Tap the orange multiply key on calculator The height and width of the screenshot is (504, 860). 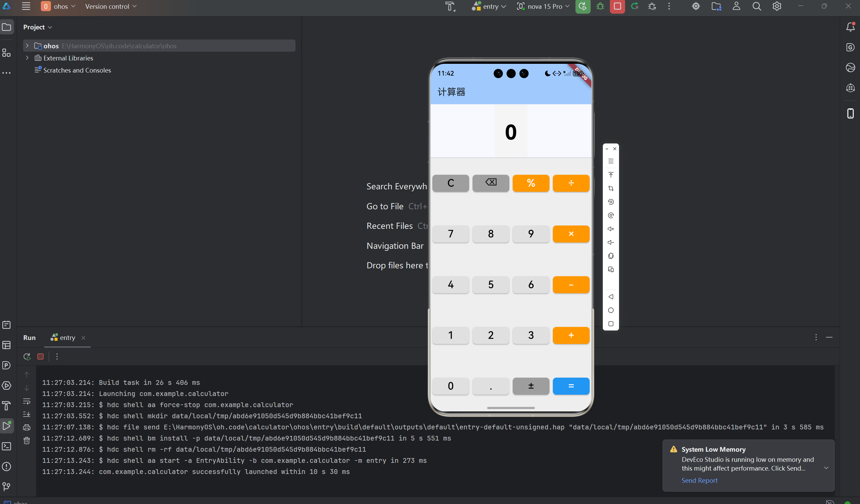tap(571, 234)
